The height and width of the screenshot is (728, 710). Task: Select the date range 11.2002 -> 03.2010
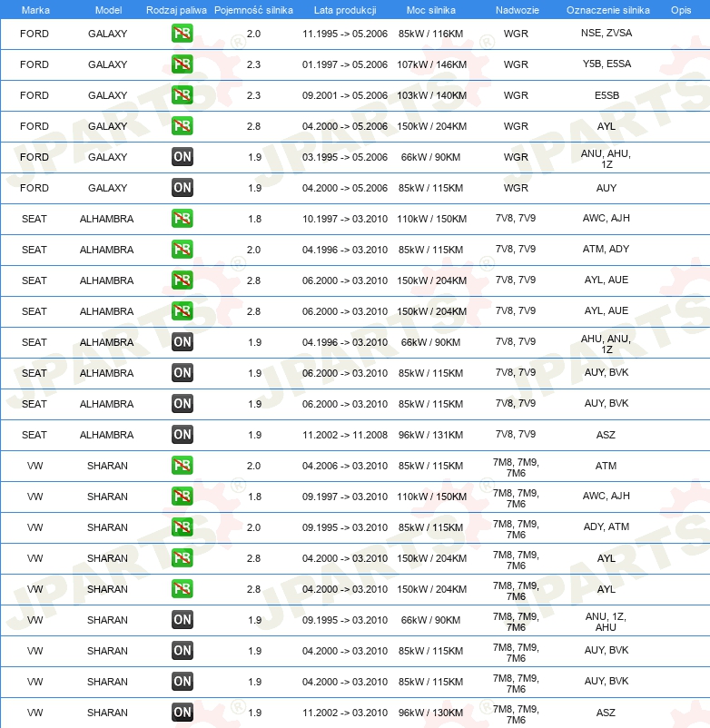point(345,713)
